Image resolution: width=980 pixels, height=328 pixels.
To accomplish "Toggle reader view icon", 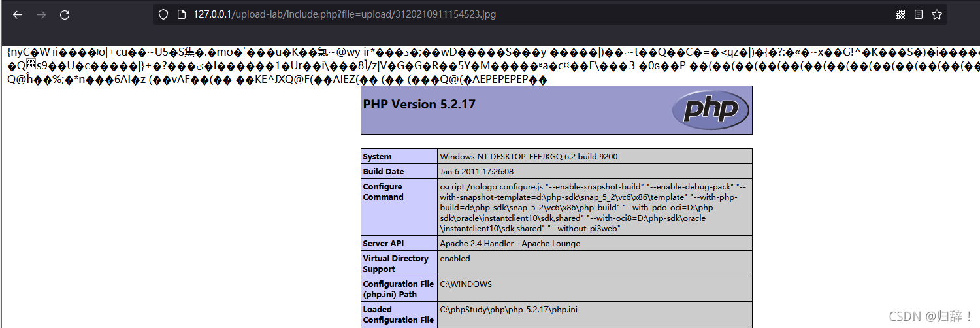I will click(919, 14).
